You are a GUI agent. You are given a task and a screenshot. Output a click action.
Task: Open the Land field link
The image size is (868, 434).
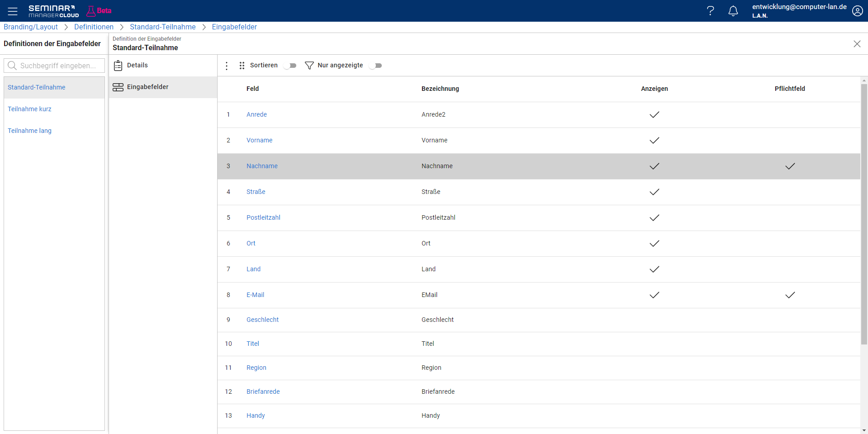point(253,269)
